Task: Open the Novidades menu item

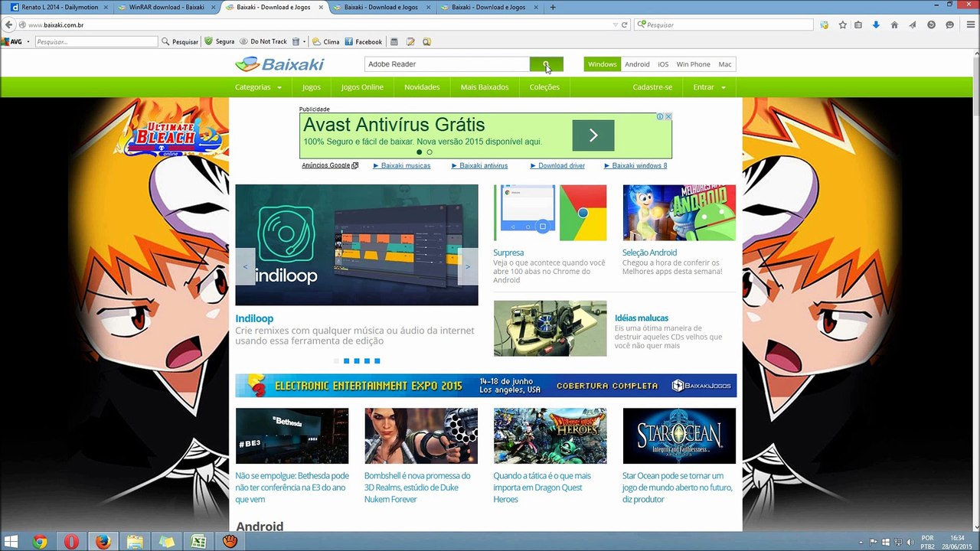Action: click(422, 87)
